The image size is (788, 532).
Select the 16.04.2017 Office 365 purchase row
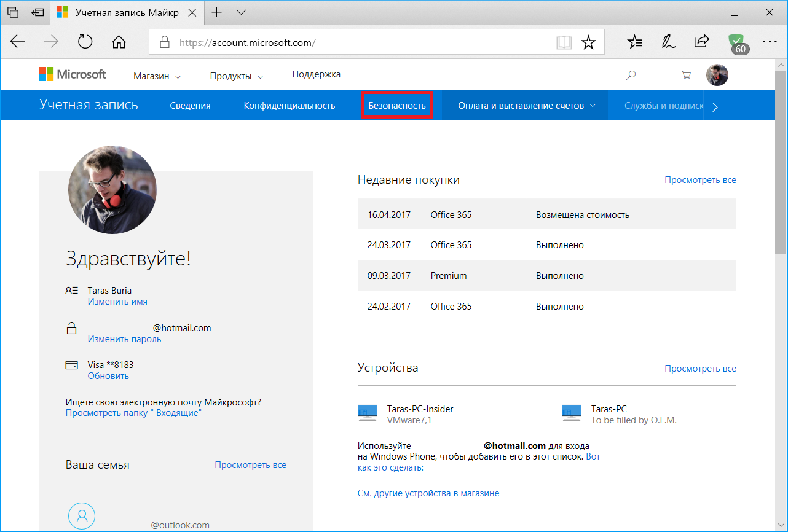coord(547,214)
